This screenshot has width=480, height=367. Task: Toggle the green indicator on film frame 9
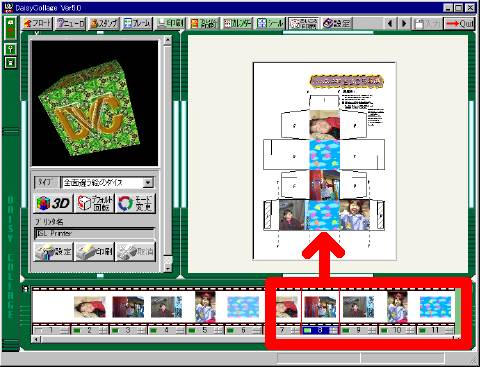(x=346, y=330)
